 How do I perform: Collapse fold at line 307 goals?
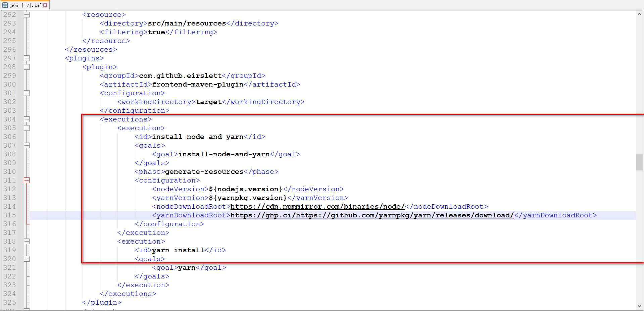coord(27,146)
